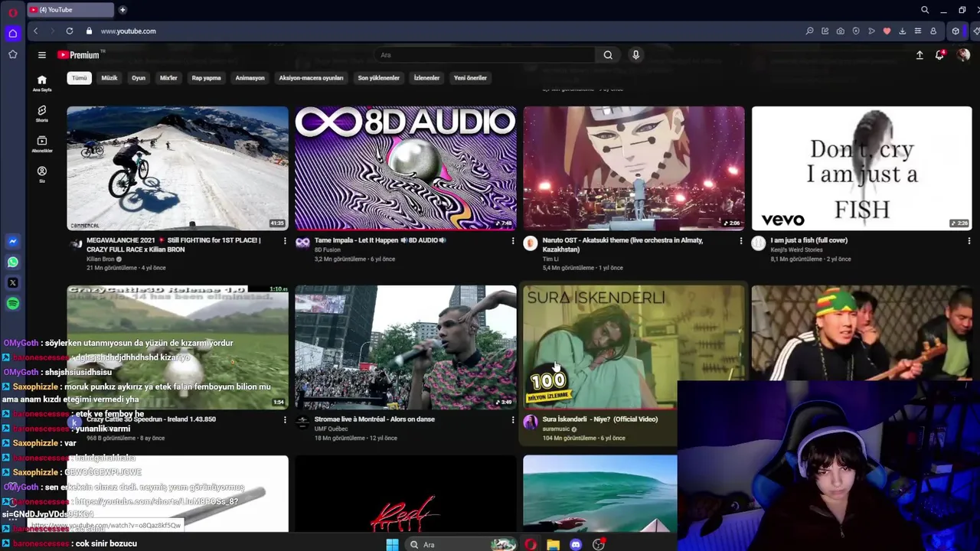Select the Son yüklenenler filter chip

(378, 78)
